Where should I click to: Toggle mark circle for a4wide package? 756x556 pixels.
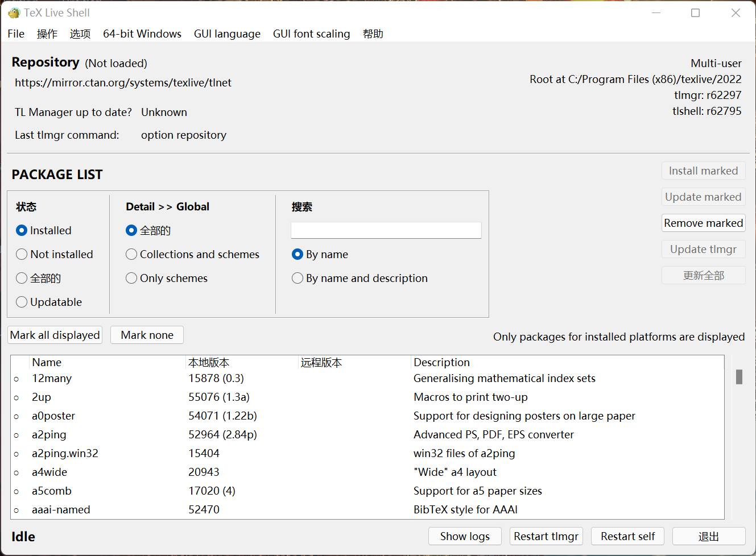click(x=16, y=473)
